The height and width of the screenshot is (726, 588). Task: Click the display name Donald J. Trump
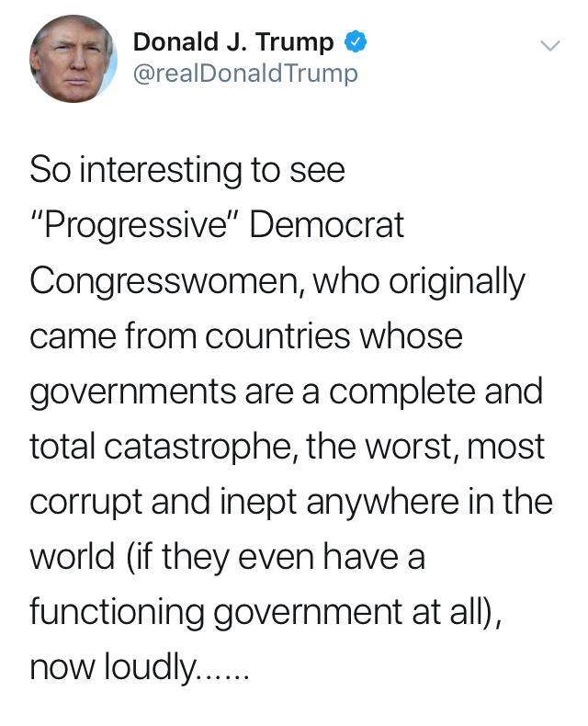click(233, 41)
